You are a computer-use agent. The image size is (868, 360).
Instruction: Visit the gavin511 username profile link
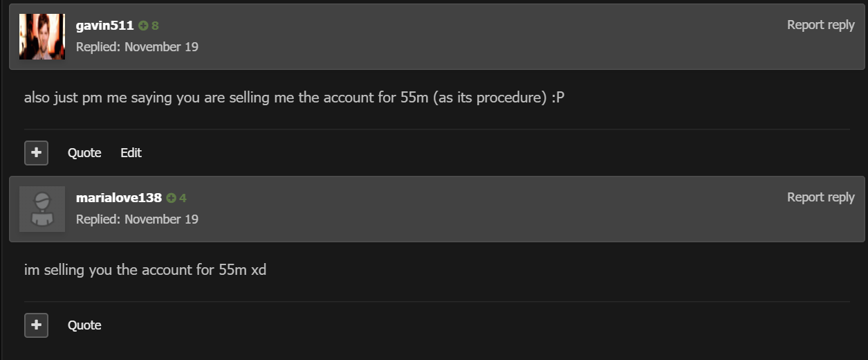click(x=104, y=26)
